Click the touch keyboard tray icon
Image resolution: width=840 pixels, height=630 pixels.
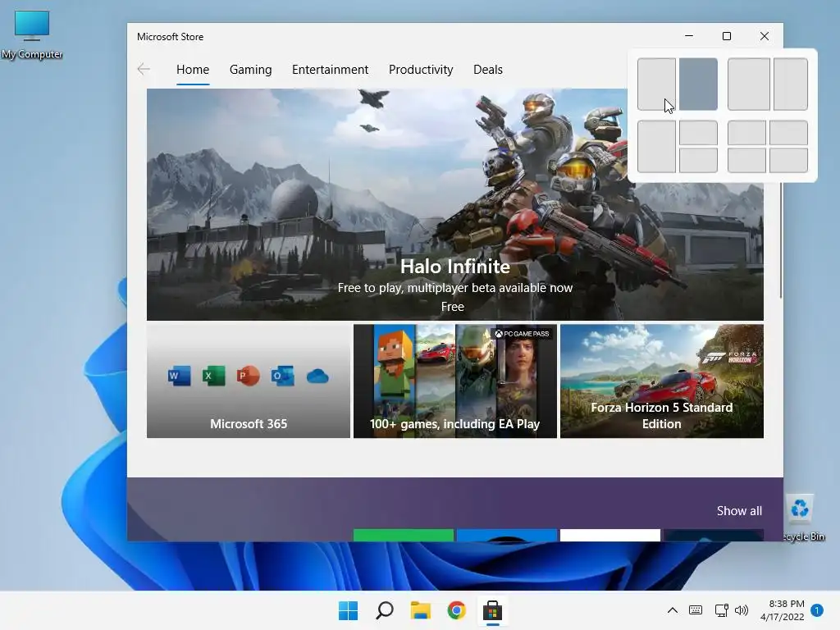(x=696, y=610)
